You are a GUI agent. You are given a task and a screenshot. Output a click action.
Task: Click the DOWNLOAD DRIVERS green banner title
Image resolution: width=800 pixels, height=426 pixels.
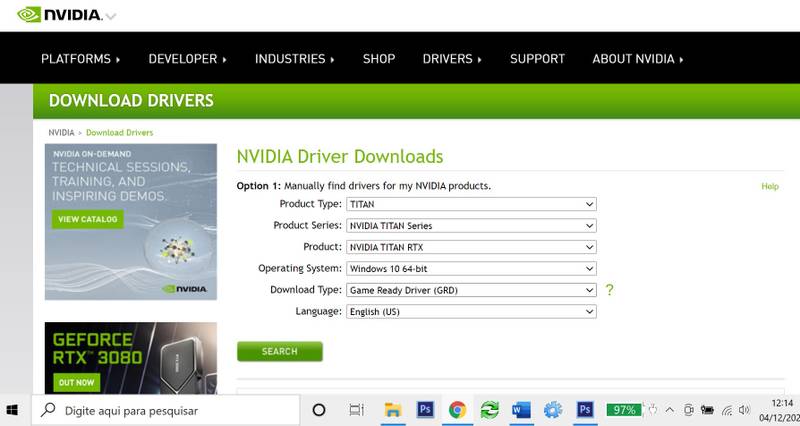[x=131, y=101]
